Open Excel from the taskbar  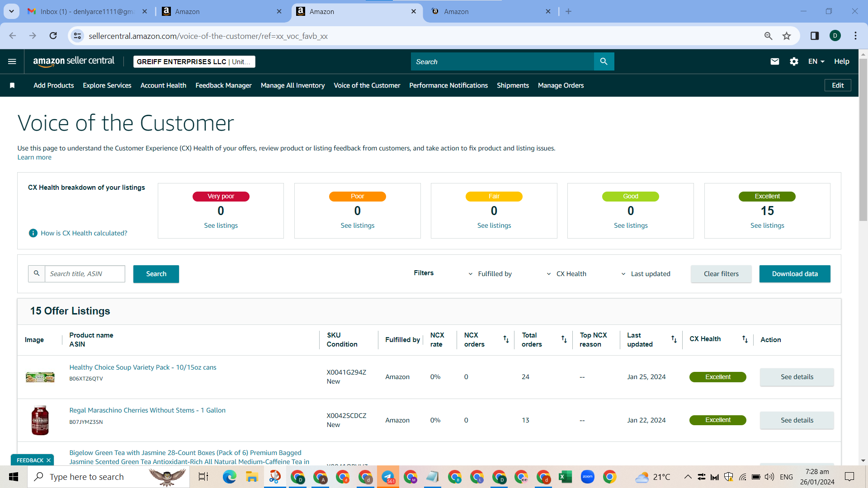pos(565,477)
